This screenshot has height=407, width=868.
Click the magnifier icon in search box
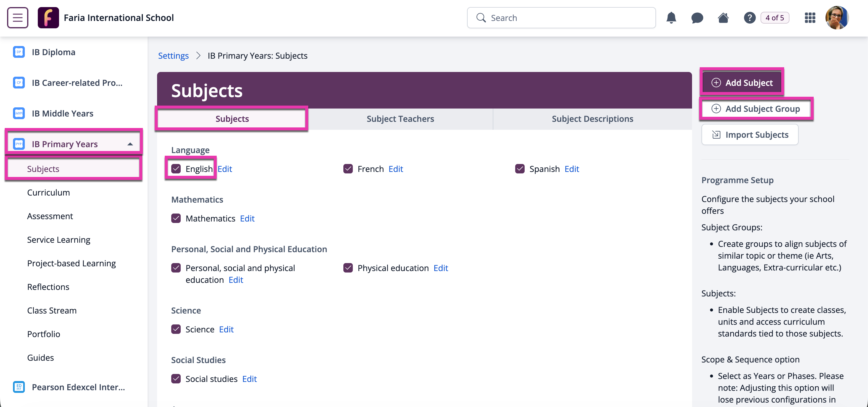(x=481, y=18)
